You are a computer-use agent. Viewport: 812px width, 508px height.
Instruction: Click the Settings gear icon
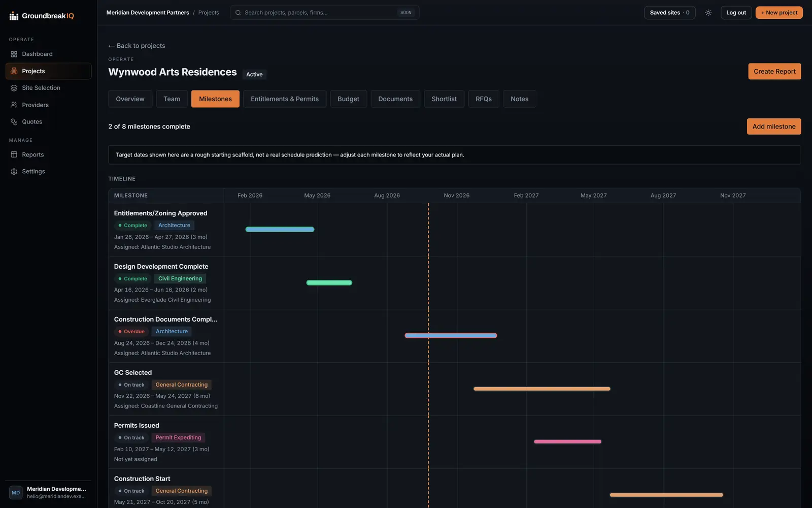point(14,172)
